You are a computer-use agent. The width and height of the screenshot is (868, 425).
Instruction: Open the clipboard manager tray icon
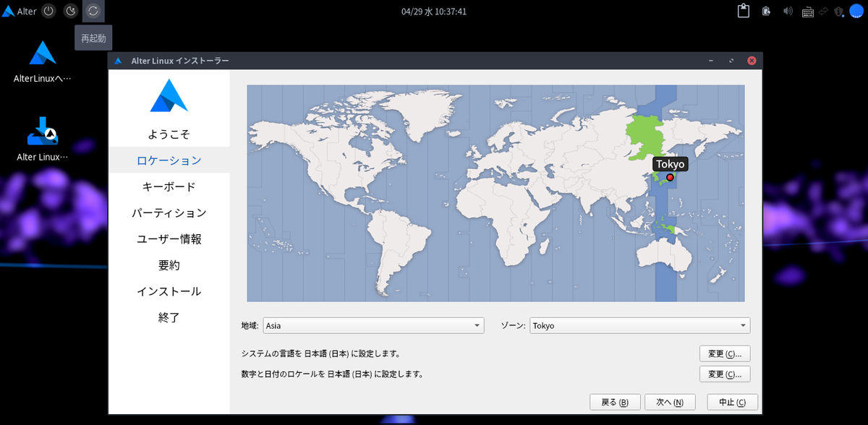743,11
